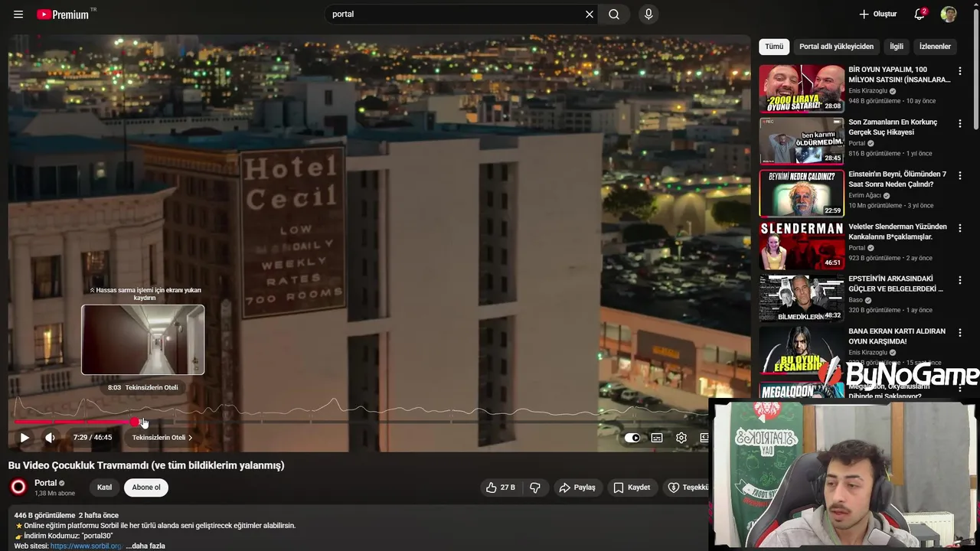Viewport: 980px width, 551px height.
Task: Open more options for BANA EKRAN KARTI video
Action: tap(960, 332)
